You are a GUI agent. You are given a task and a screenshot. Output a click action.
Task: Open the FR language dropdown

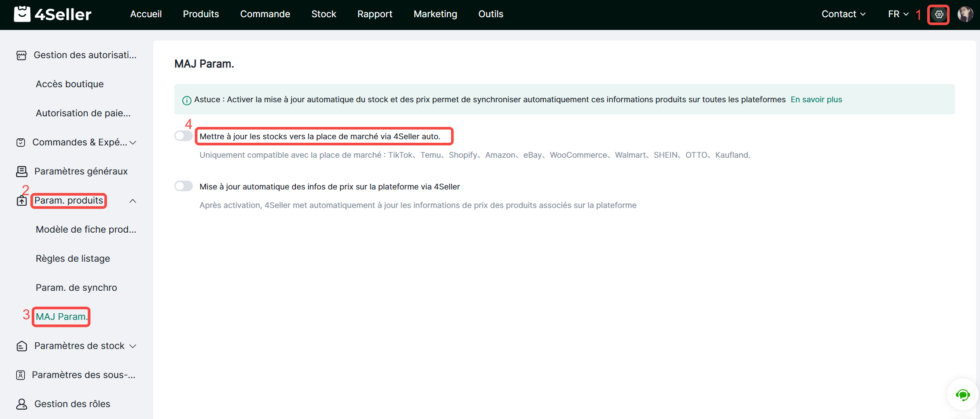pos(898,14)
